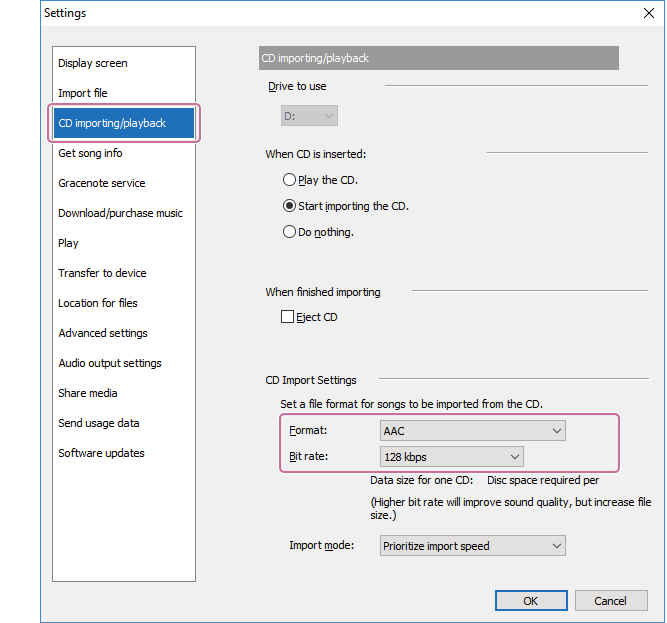Open Gracenote service settings

102,183
